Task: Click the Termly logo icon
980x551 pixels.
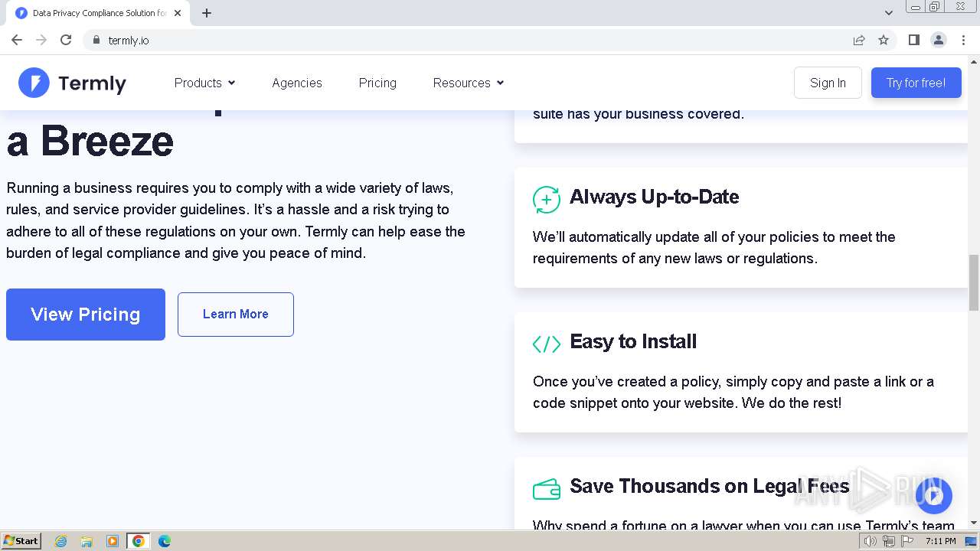Action: click(x=34, y=83)
